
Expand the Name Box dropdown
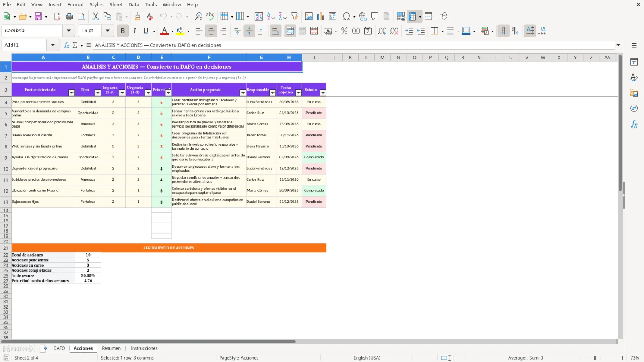(x=53, y=45)
